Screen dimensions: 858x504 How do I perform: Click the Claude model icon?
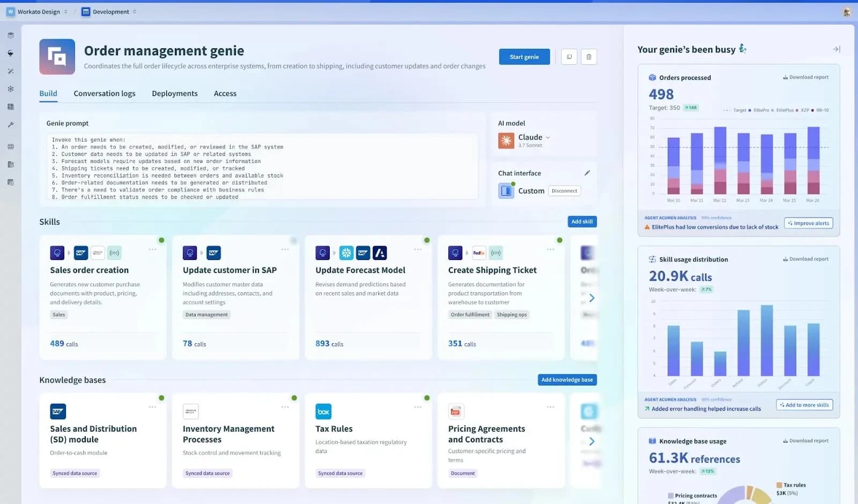506,140
